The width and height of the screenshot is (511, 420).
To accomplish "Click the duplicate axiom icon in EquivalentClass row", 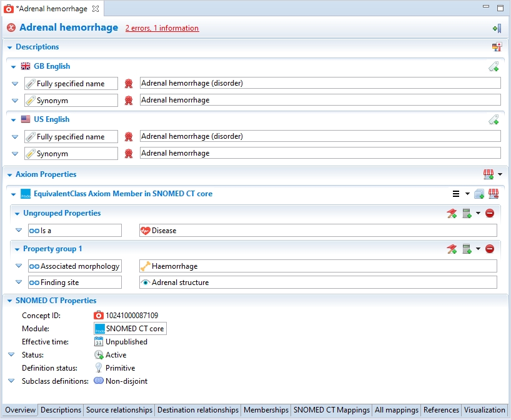I will (479, 194).
